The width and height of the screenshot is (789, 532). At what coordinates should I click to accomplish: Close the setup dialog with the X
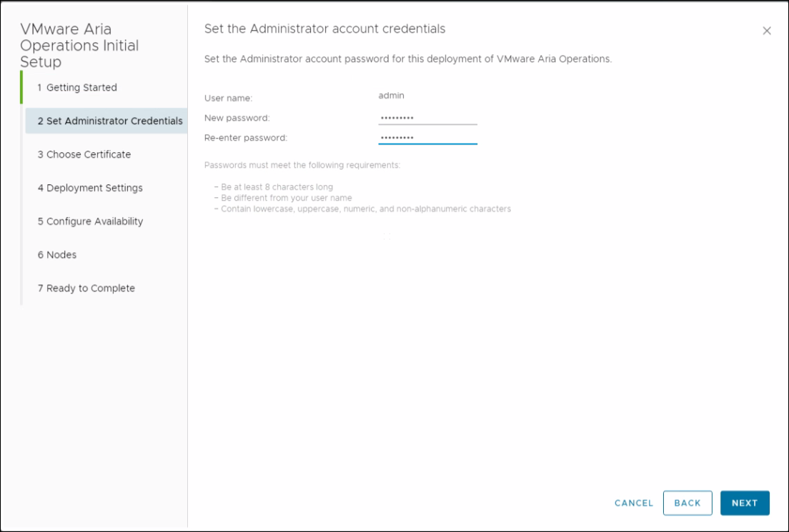click(x=767, y=31)
